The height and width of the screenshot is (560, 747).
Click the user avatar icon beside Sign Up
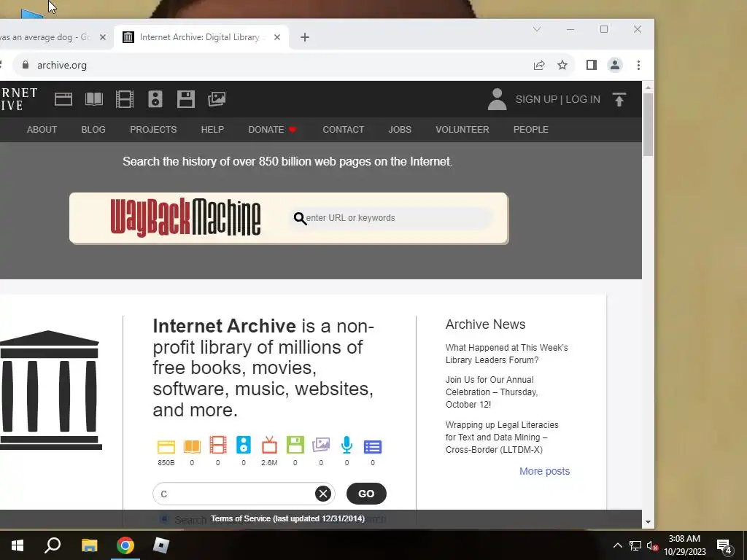[497, 99]
